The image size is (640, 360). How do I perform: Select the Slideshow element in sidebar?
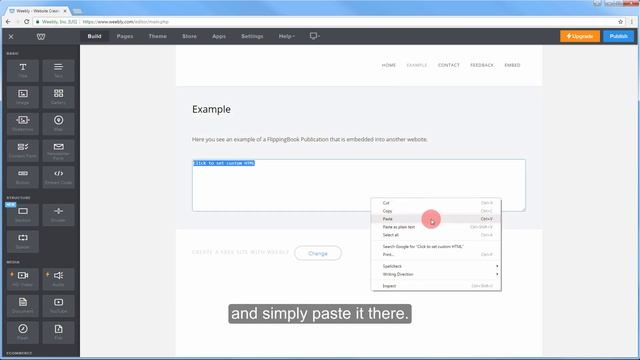coord(23,124)
